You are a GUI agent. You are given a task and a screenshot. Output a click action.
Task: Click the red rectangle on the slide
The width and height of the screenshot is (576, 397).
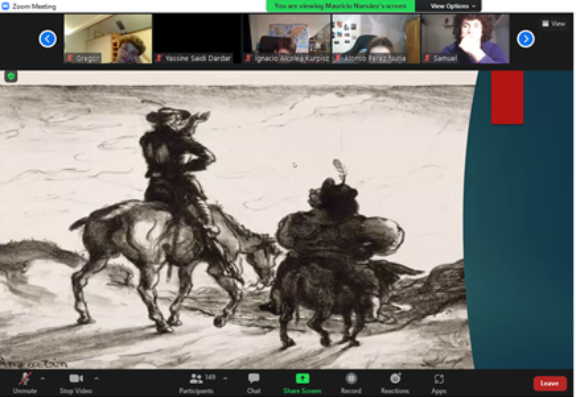coord(507,97)
